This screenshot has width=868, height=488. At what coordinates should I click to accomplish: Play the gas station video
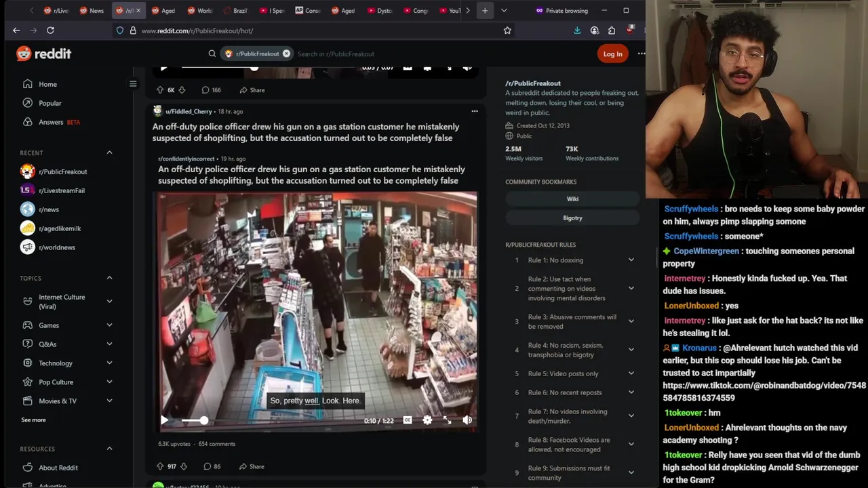164,420
